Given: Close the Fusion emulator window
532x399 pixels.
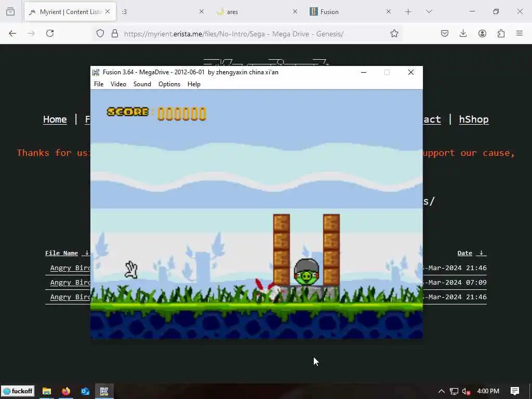Looking at the screenshot, I should [411, 72].
